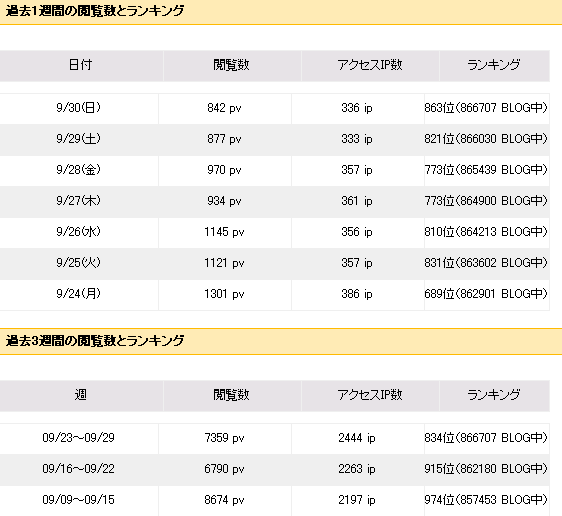This screenshot has width=562, height=516.
Task: Click the 2197 ip weekly cell
Action: click(x=357, y=500)
